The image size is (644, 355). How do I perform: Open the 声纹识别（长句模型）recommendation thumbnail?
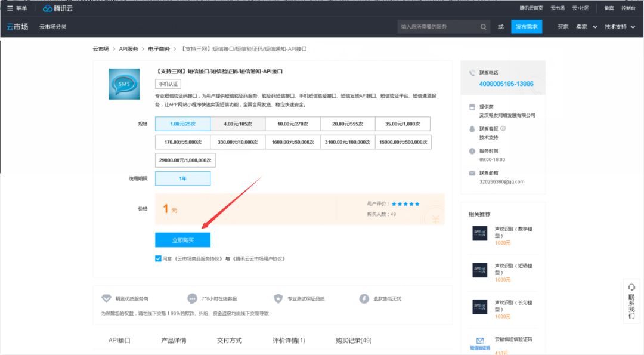(x=479, y=307)
